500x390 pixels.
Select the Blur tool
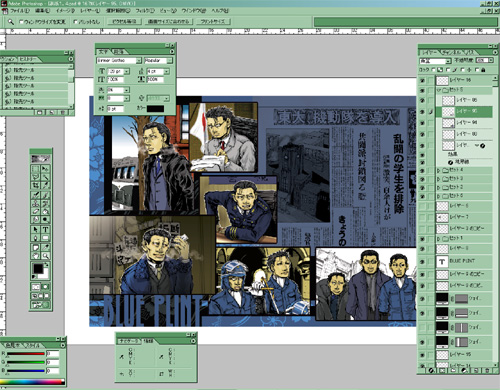tap(36, 220)
